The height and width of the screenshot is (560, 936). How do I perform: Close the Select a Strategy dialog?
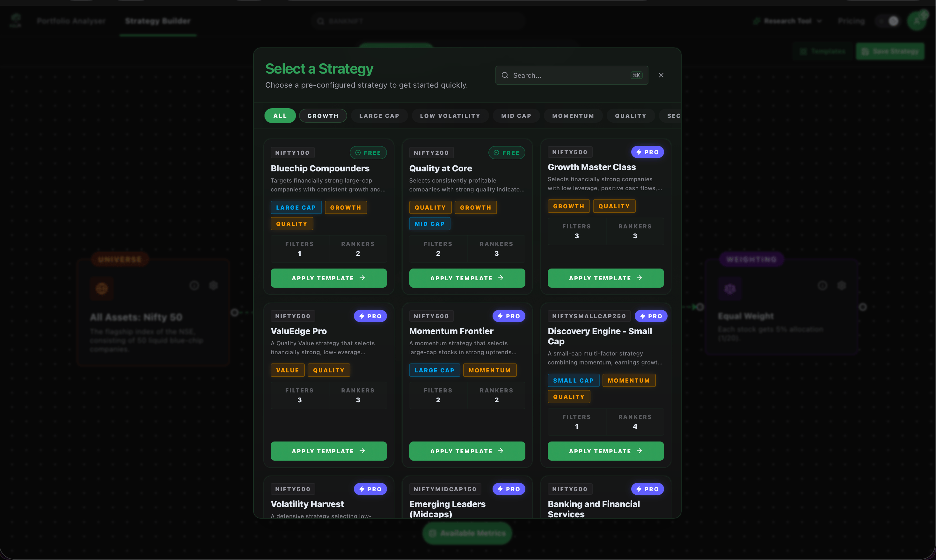tap(661, 75)
